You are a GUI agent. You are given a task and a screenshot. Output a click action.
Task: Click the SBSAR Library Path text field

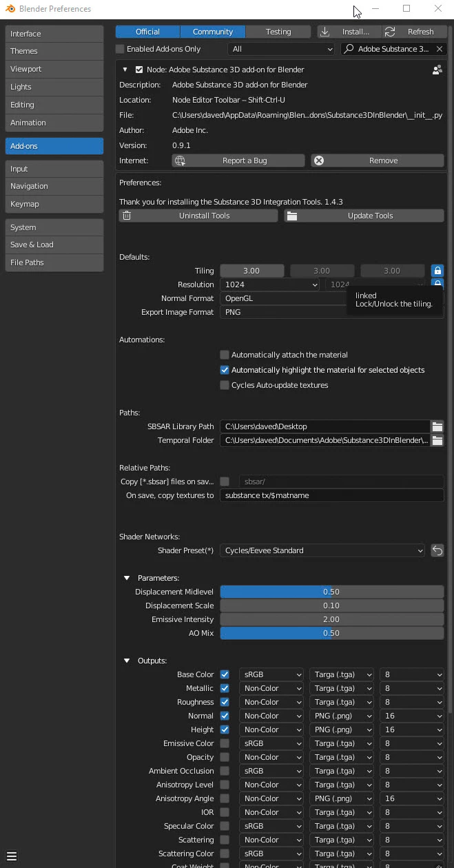325,426
